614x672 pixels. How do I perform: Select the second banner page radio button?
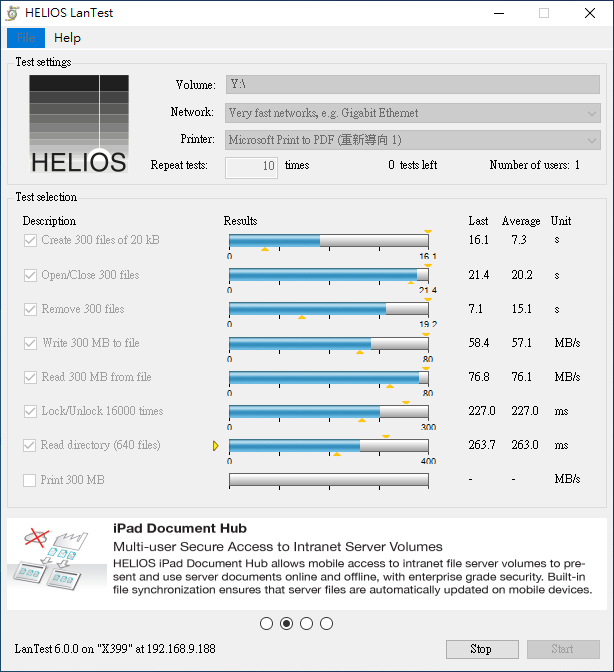tap(287, 624)
